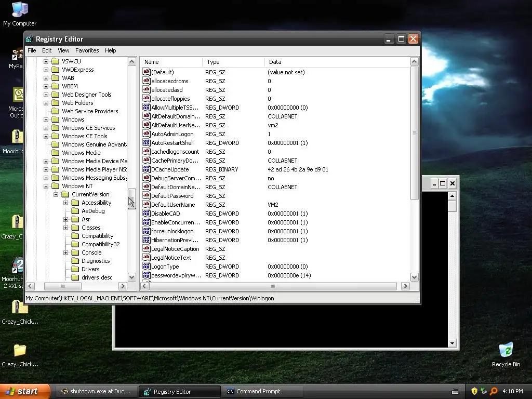Click the magnifier tray icon

[x=494, y=391]
